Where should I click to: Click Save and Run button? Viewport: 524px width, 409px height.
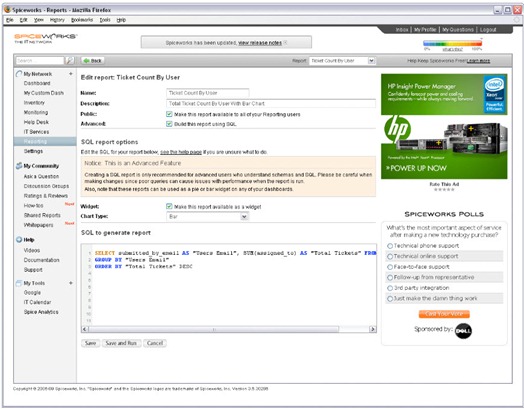[x=121, y=343]
